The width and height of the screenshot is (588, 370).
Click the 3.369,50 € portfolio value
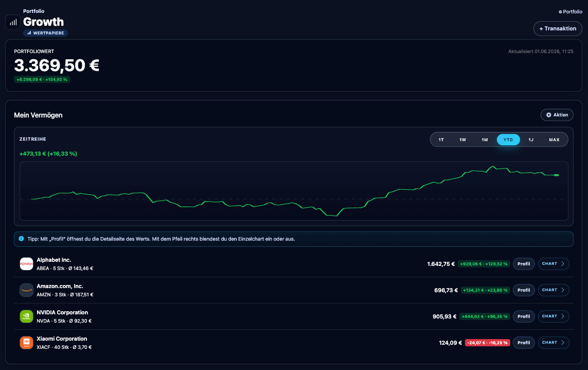(57, 65)
